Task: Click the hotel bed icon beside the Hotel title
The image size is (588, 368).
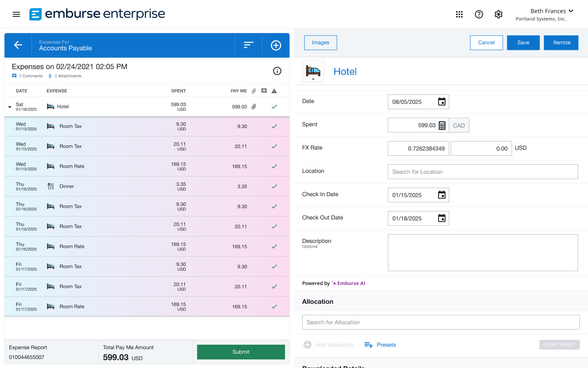Action: [313, 71]
